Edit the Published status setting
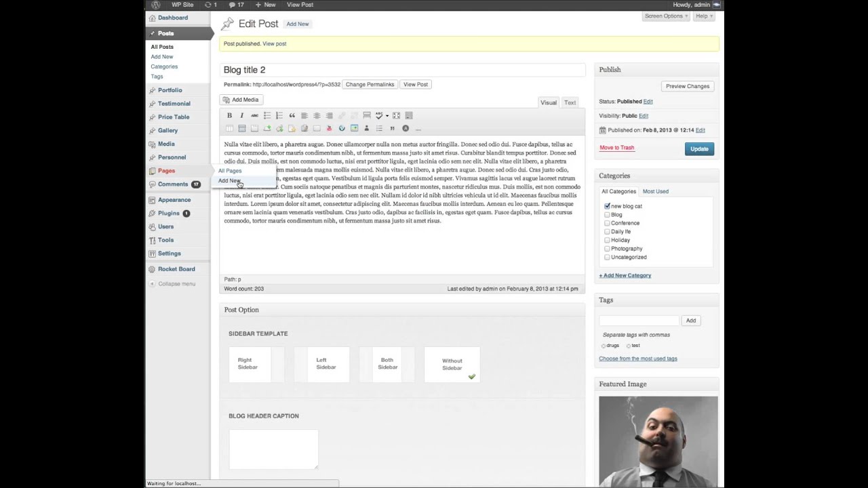This screenshot has width=868, height=488. [x=648, y=102]
